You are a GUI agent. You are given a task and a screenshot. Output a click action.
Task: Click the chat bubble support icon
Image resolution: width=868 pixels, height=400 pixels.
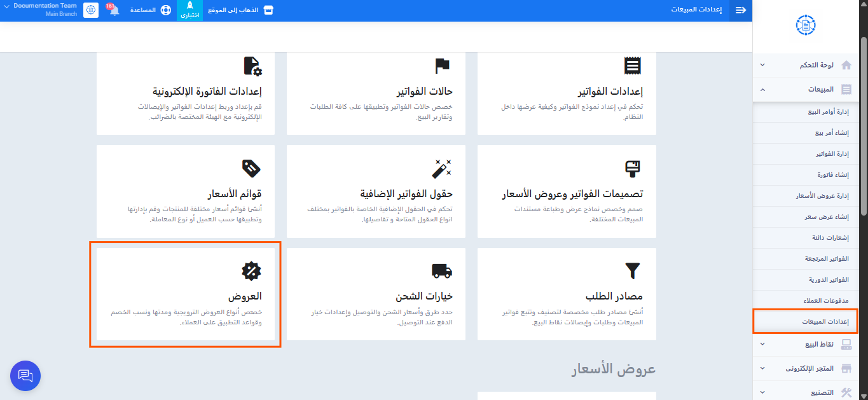click(x=25, y=376)
